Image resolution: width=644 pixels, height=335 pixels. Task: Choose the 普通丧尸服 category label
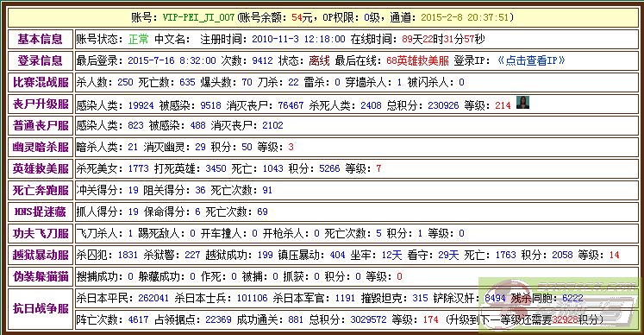point(41,125)
